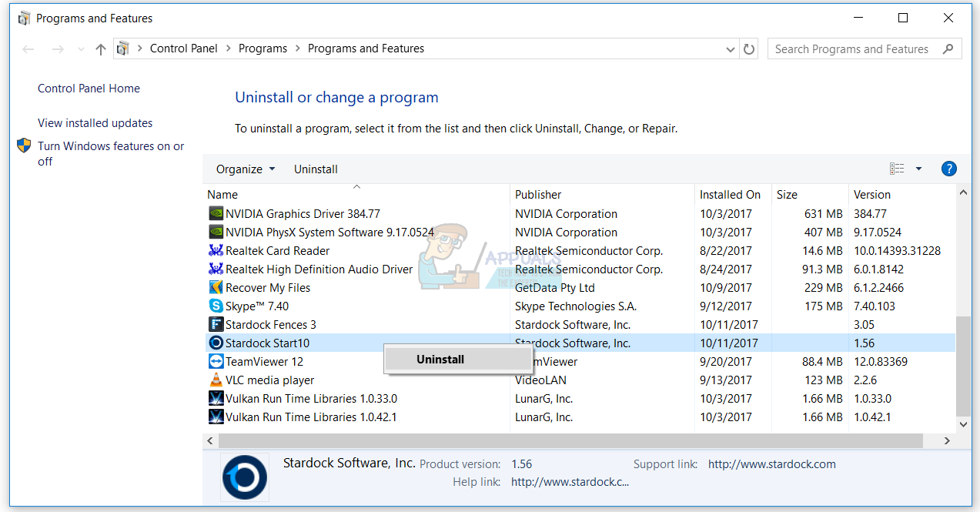
Task: Select the Recover My Files name
Action: pos(268,288)
